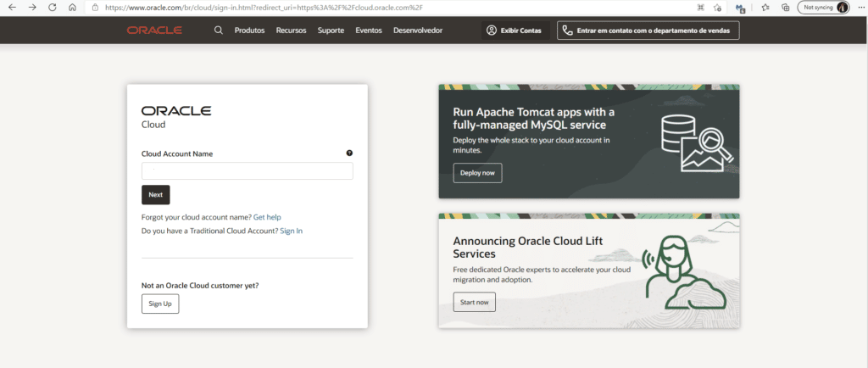Click Deploy now on the MySQL banner
868x368 pixels.
click(477, 173)
